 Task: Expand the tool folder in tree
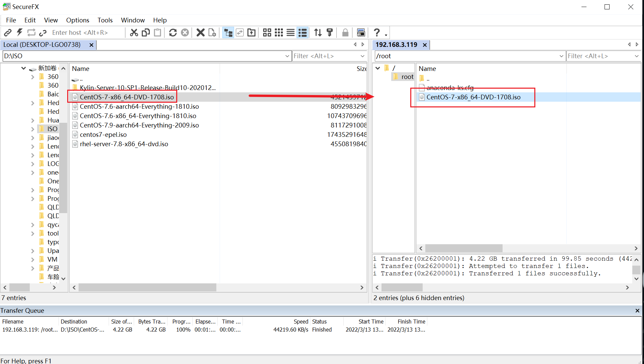click(32, 234)
